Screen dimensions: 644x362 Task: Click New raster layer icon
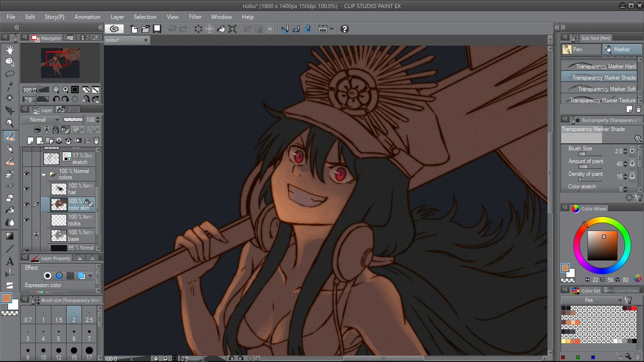pyautogui.click(x=32, y=141)
